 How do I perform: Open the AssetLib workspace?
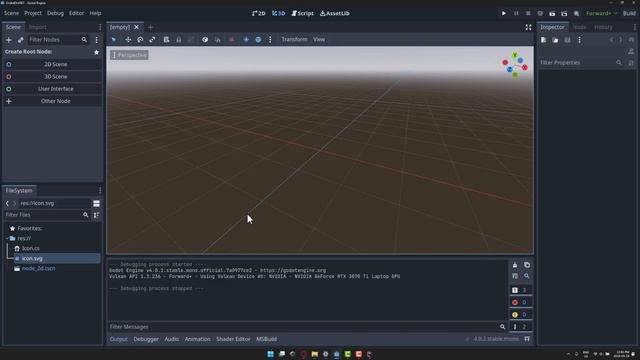click(335, 13)
